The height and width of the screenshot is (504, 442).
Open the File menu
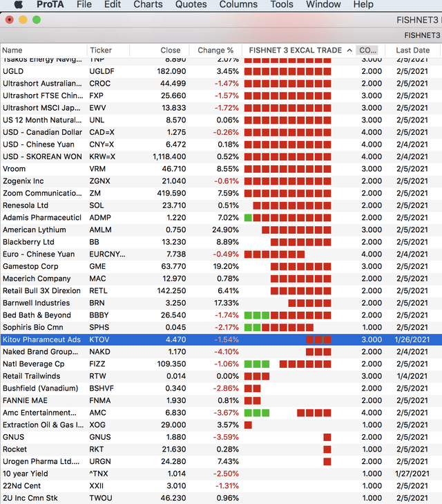[x=84, y=4]
